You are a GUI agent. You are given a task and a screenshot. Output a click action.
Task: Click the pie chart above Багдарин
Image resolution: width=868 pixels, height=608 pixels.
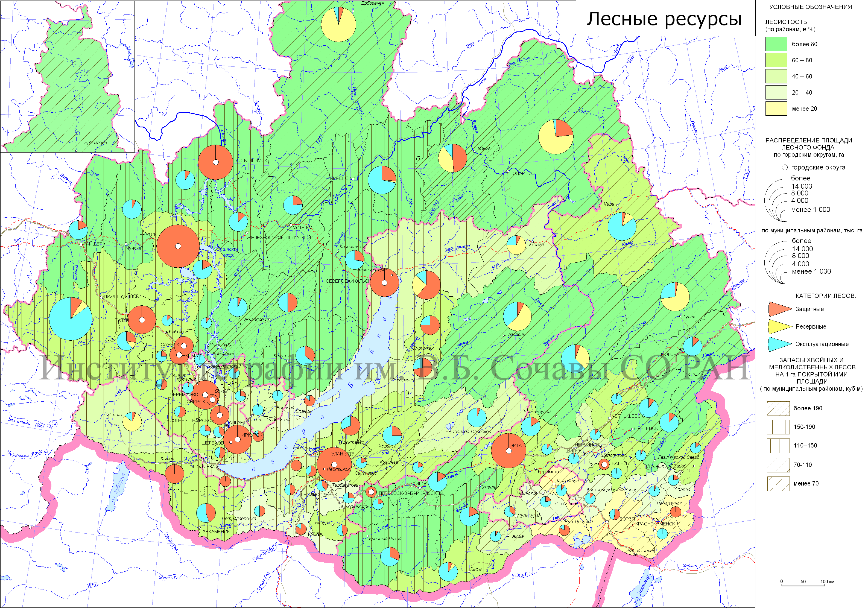pyautogui.click(x=518, y=316)
